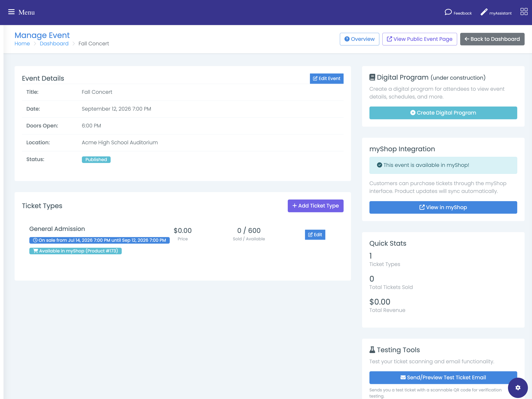Open View in myShop
This screenshot has height=399, width=532.
coord(443,207)
